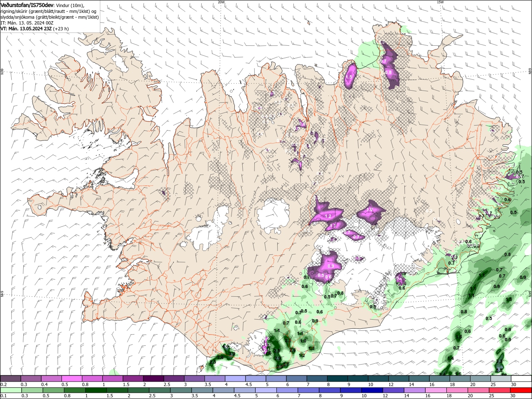
Task: Pick the pale pink swatch between 16 and 18
Action: (x=436, y=390)
